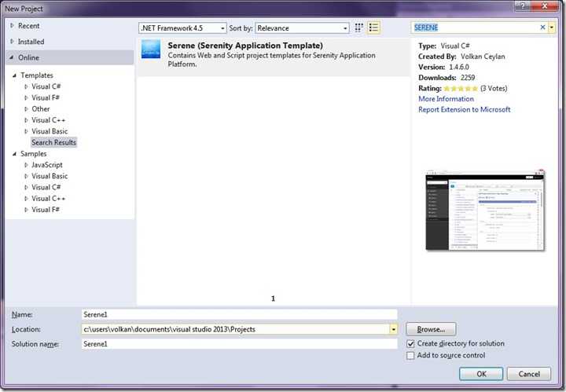Click the Name input field

[239, 314]
